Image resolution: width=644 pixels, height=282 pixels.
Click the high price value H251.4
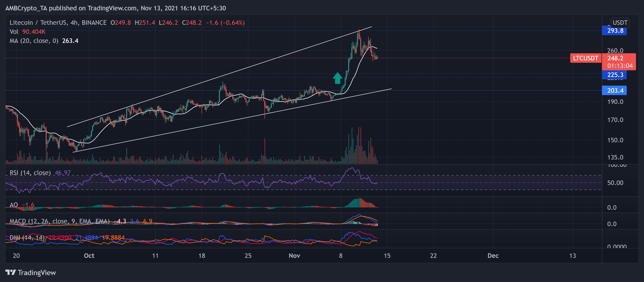[145, 23]
